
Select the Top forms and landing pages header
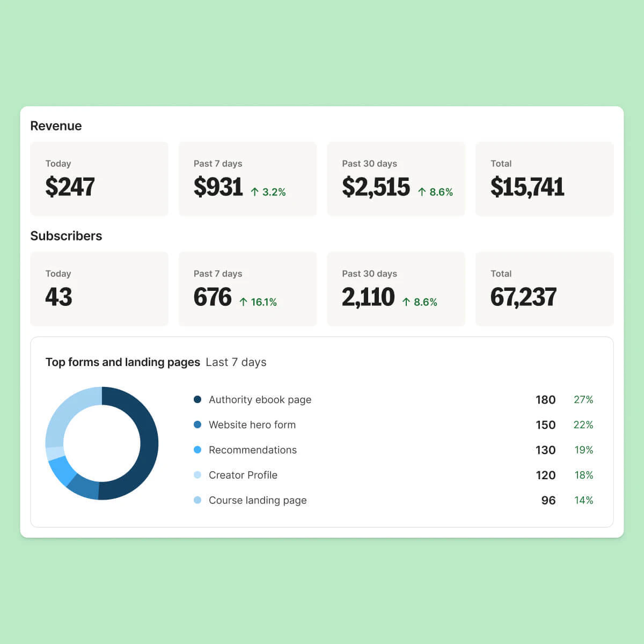122,362
